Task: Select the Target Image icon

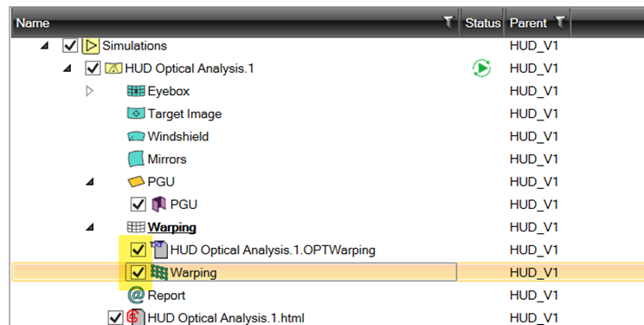Action: coord(136,114)
